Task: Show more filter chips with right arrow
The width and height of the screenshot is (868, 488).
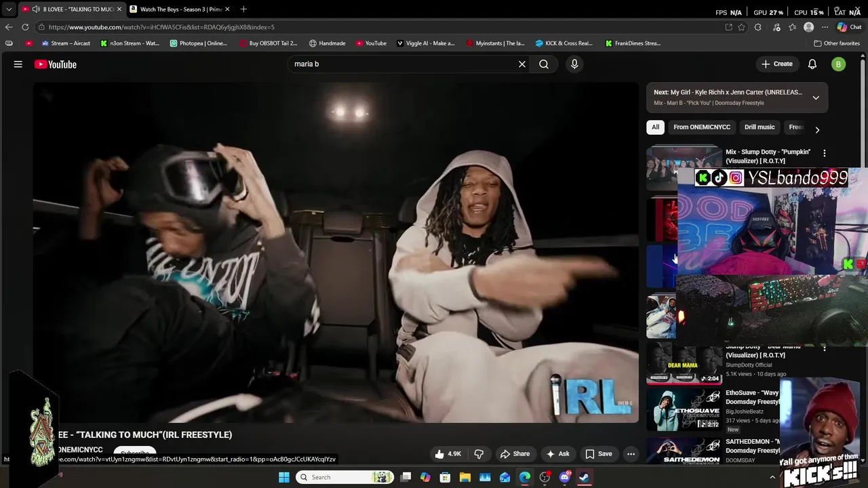Action: pyautogui.click(x=817, y=129)
